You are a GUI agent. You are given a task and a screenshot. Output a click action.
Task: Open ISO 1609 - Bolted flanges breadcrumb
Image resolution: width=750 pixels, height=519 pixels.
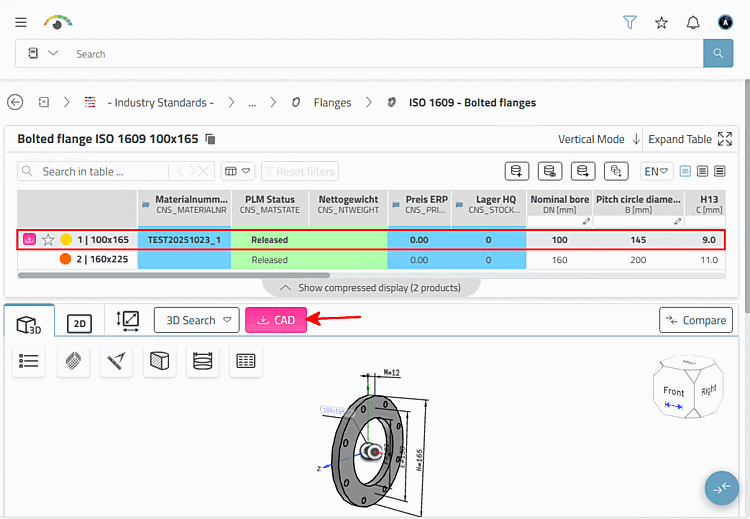point(472,102)
